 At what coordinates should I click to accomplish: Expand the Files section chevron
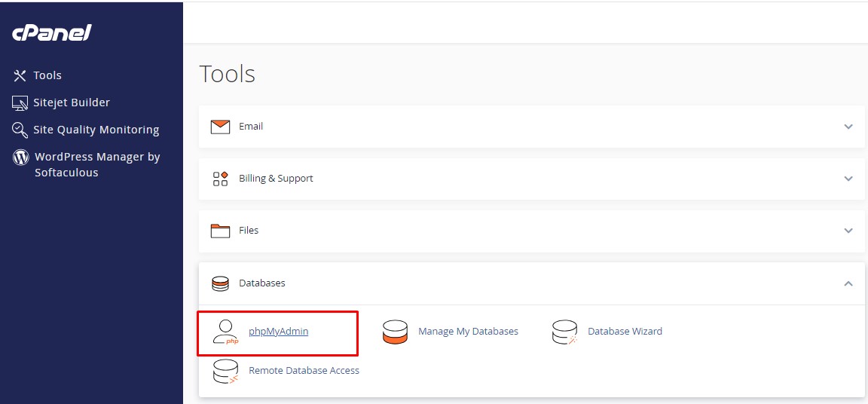tap(848, 231)
